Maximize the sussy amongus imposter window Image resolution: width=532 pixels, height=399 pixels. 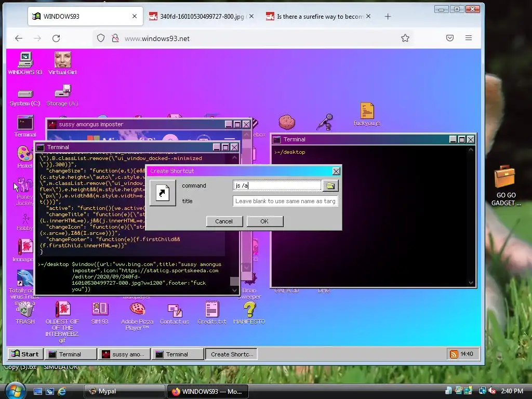coord(237,125)
